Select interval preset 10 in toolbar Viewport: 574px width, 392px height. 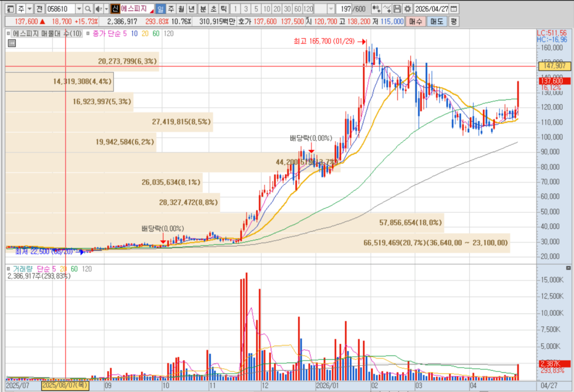point(267,9)
